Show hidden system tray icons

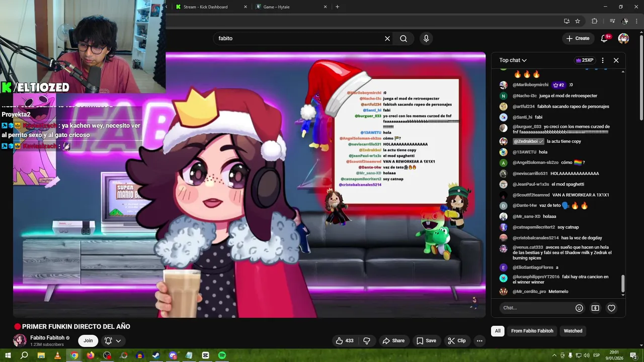pos(554,355)
